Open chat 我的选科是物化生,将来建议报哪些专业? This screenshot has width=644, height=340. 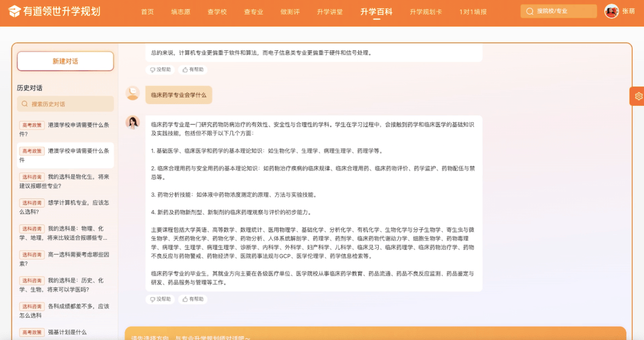pos(65,181)
